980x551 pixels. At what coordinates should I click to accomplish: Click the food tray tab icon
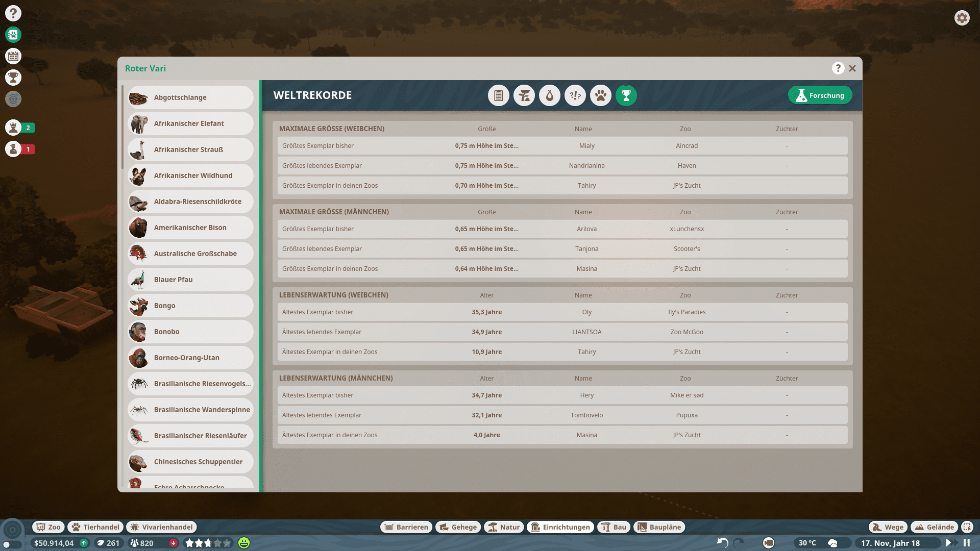(524, 95)
